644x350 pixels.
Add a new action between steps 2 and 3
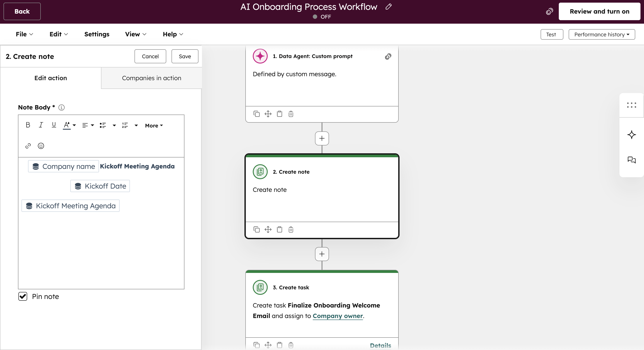[x=322, y=254]
